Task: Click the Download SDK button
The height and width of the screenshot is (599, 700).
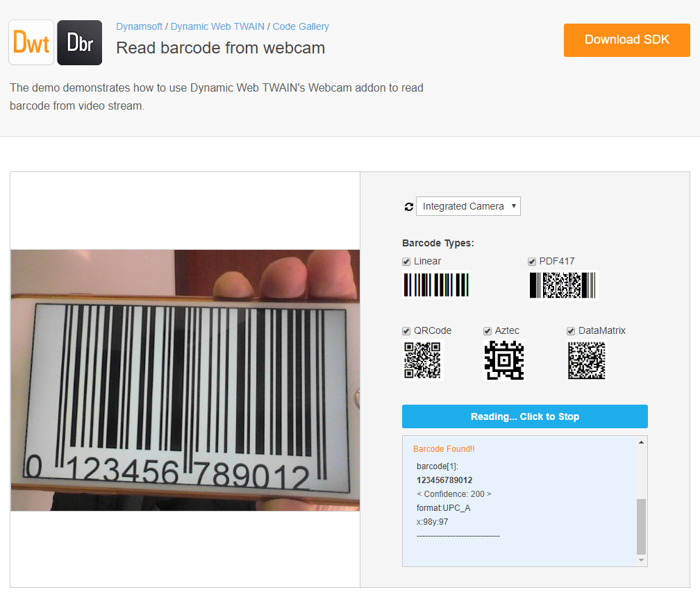Action: [x=626, y=40]
